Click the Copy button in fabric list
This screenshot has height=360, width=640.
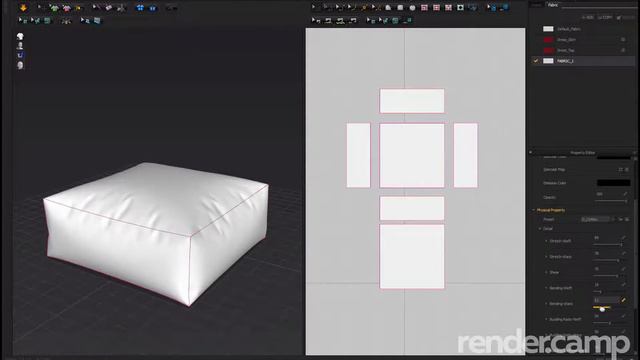pos(605,18)
